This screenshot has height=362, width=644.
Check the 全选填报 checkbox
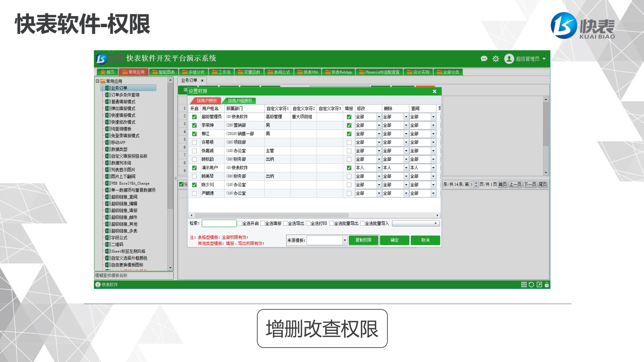(263, 223)
